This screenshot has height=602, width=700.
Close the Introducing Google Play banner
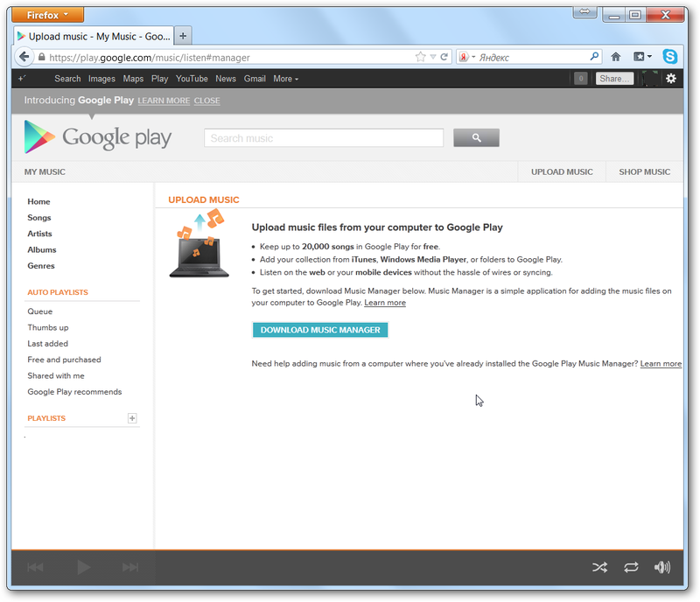click(x=206, y=101)
